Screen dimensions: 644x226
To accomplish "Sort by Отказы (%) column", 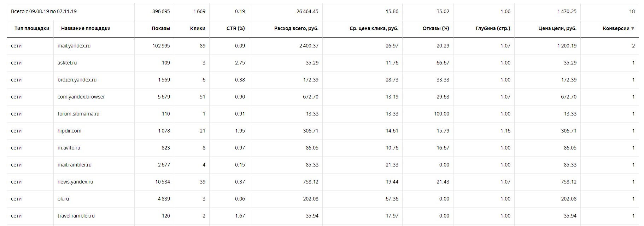I will [x=436, y=28].
